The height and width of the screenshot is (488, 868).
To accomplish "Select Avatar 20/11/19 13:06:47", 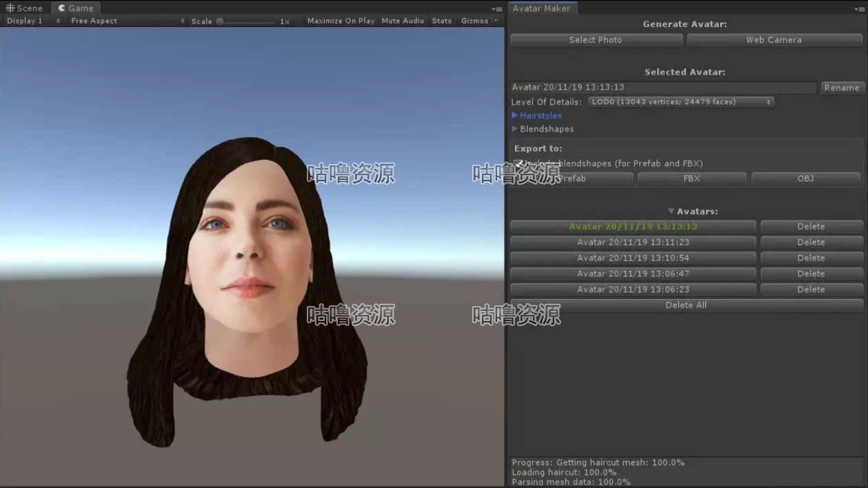I will pyautogui.click(x=633, y=274).
